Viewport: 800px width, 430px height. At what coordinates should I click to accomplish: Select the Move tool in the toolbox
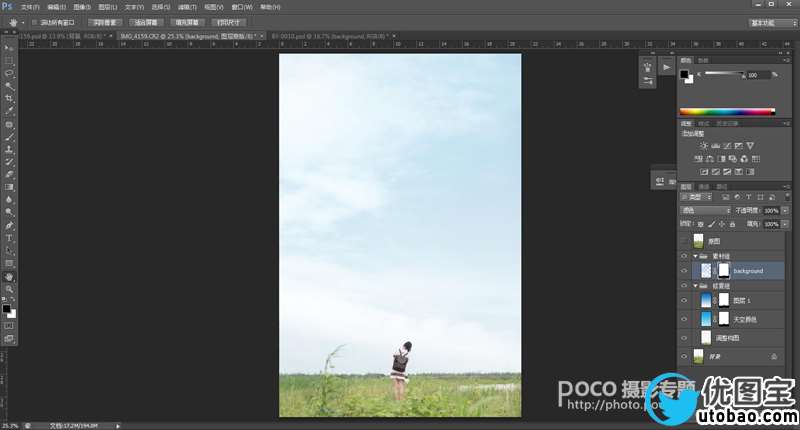tap(9, 48)
